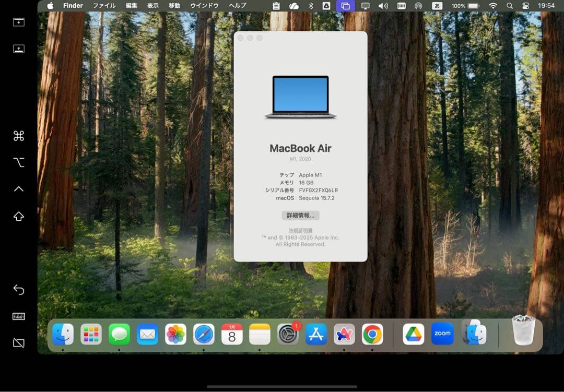Show the on-screen keyboard from the left sidebar
The image size is (564, 392).
click(18, 316)
